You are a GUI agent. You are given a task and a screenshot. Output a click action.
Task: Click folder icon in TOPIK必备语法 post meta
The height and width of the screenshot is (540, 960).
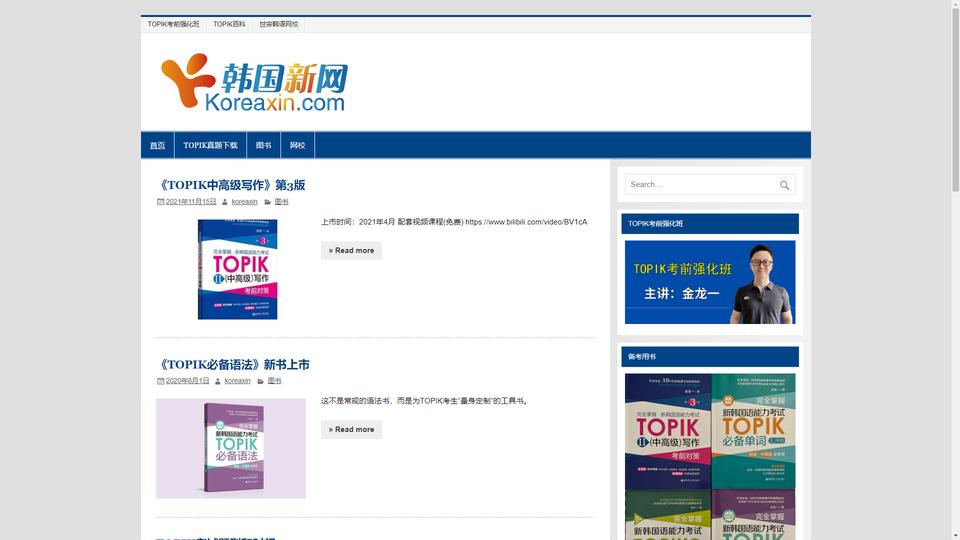260,381
